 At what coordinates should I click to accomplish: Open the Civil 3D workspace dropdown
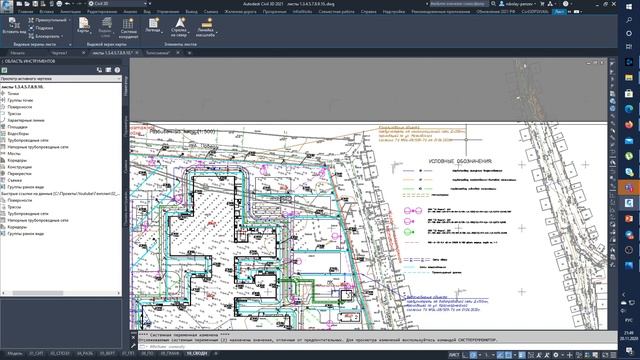coord(118,4)
